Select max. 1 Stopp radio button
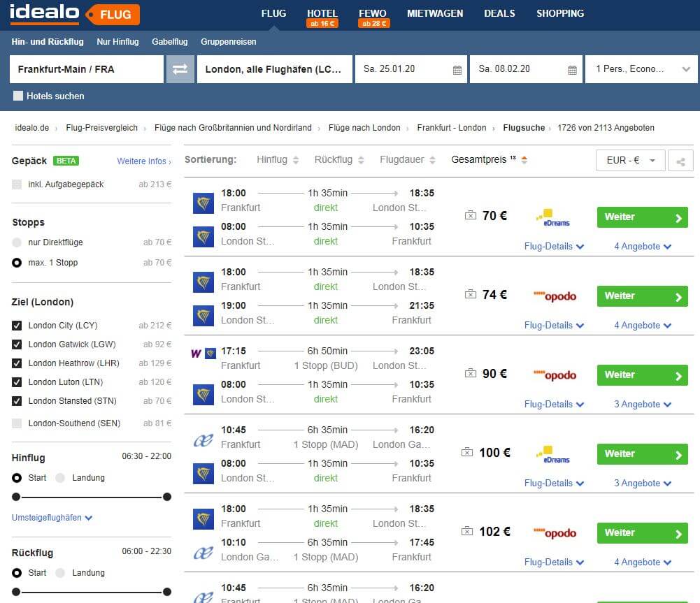Image resolution: width=700 pixels, height=603 pixels. [x=17, y=263]
